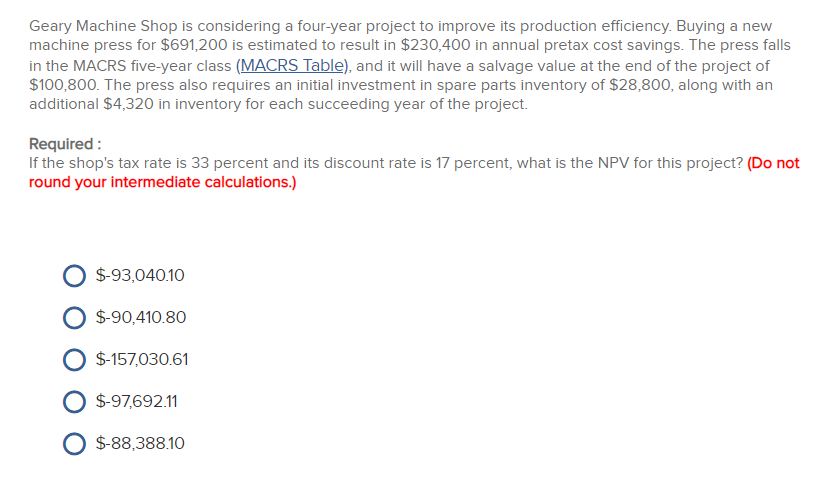Pick the $-157,030.61 radio button

tap(74, 360)
